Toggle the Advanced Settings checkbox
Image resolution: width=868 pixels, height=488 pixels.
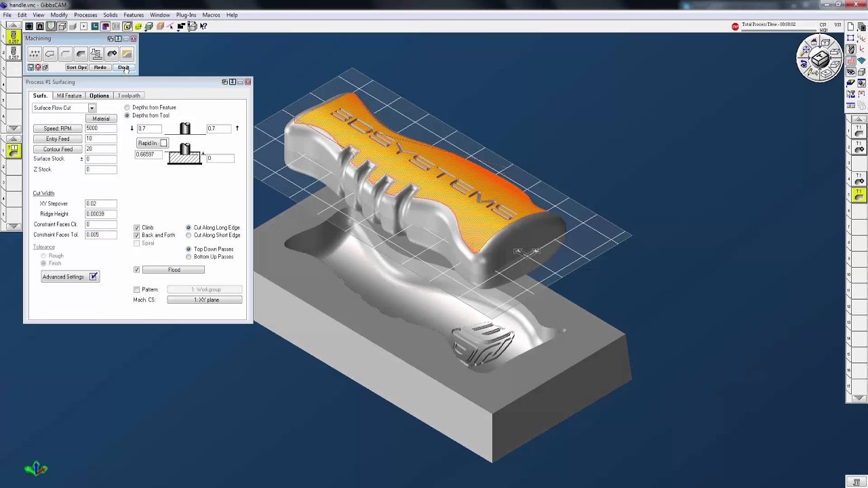point(94,277)
